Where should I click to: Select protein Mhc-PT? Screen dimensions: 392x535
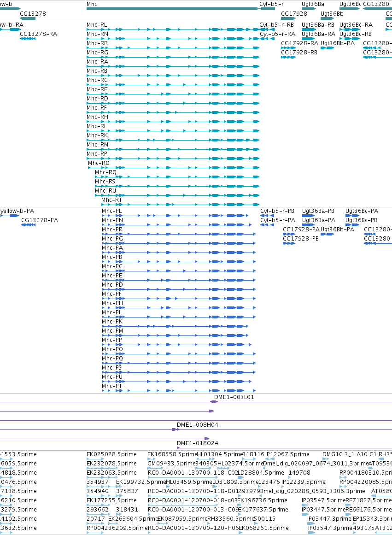(x=112, y=386)
